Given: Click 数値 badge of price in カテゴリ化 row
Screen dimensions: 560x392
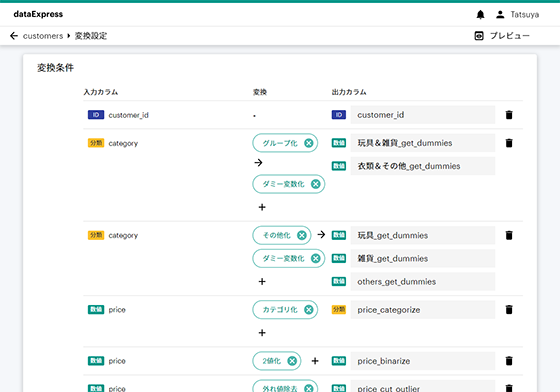Looking at the screenshot, I should pos(96,310).
